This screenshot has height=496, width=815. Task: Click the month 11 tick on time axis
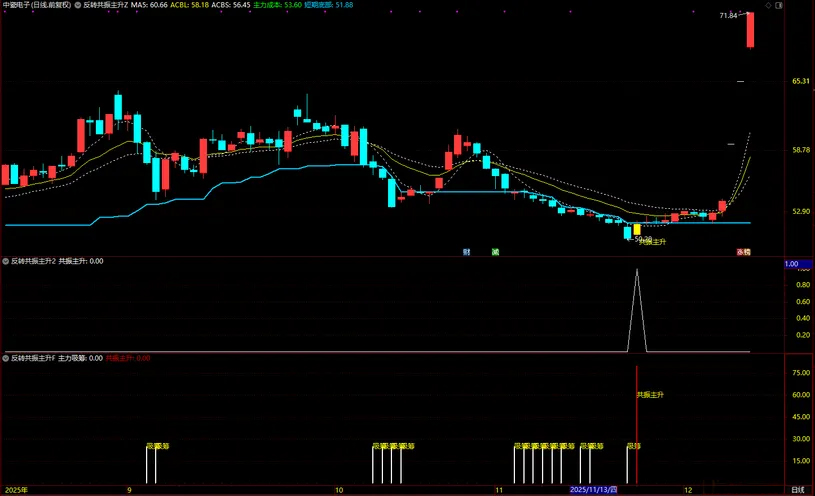(499, 490)
